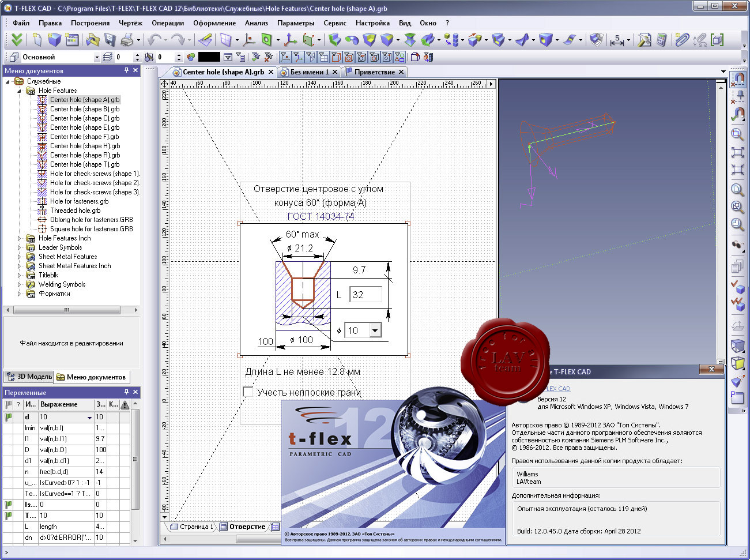Click the fit-all zoom icon in right toolbar
Screen dimensions: 750x560
click(x=737, y=152)
